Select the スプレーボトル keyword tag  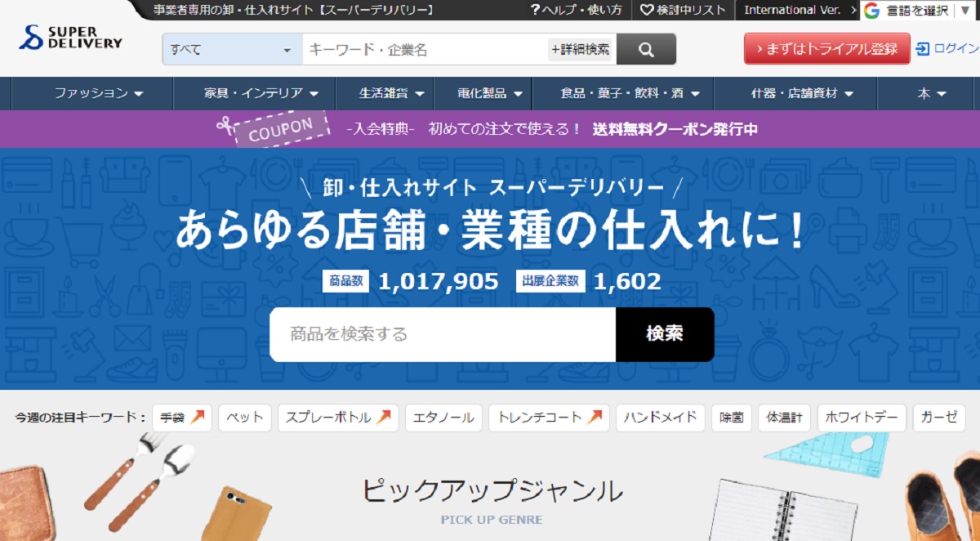click(x=338, y=418)
